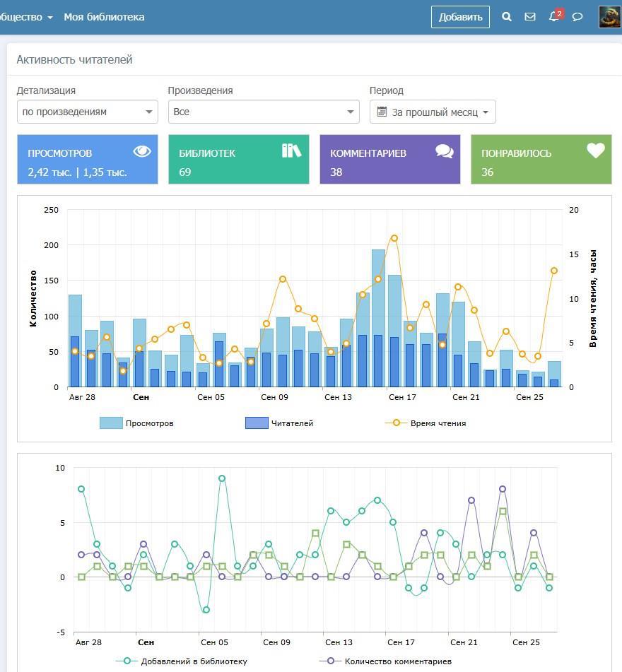Open the user avatar menu
This screenshot has width=622, height=672.
click(x=609, y=17)
